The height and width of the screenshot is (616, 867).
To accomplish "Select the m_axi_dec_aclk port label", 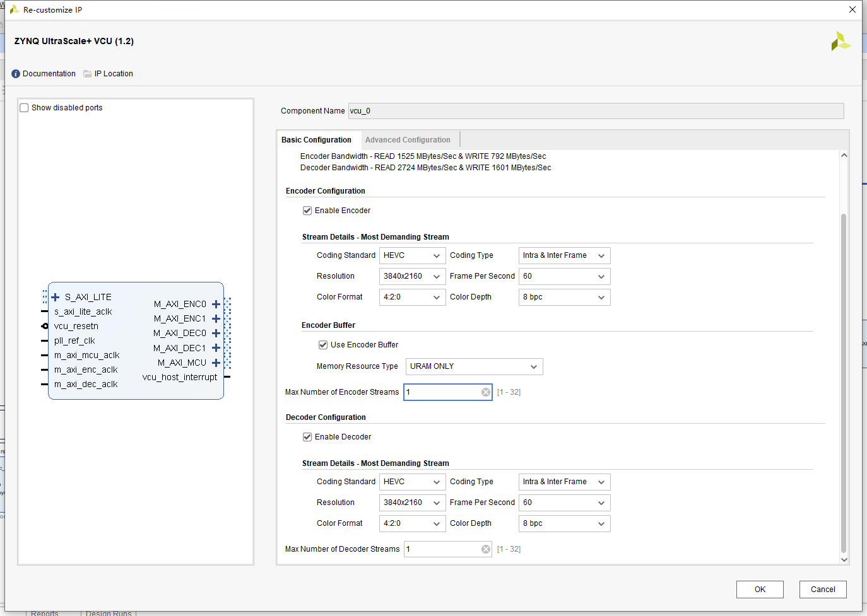I will pos(86,384).
